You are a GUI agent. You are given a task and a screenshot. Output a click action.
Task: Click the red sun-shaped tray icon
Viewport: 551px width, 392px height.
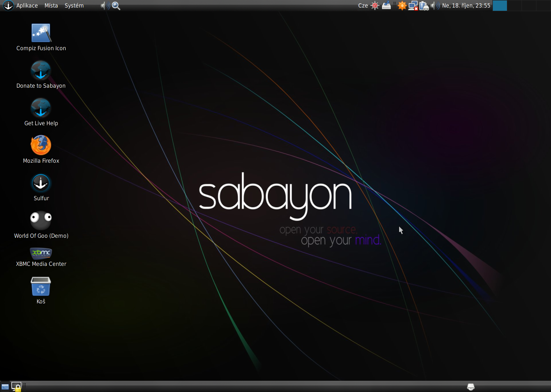point(375,6)
